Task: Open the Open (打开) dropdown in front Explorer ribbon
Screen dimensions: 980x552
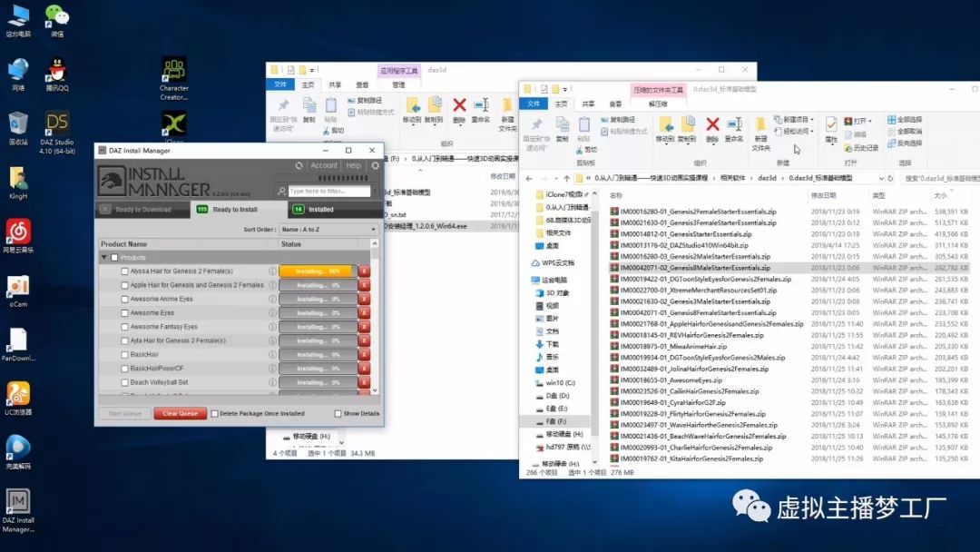Action: tap(858, 121)
